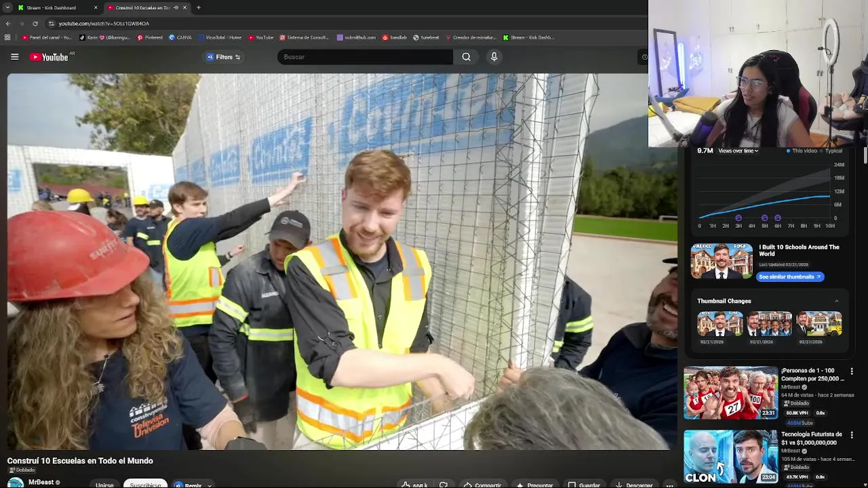
Task: Open the Filters extension button
Action: click(224, 57)
